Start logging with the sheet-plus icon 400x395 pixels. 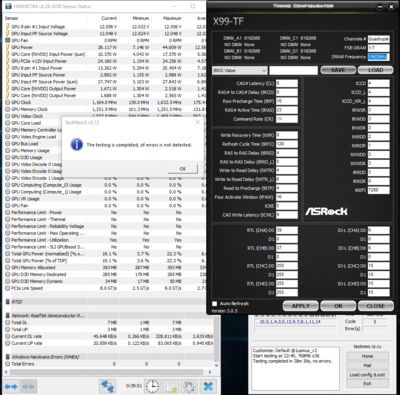coord(171,386)
